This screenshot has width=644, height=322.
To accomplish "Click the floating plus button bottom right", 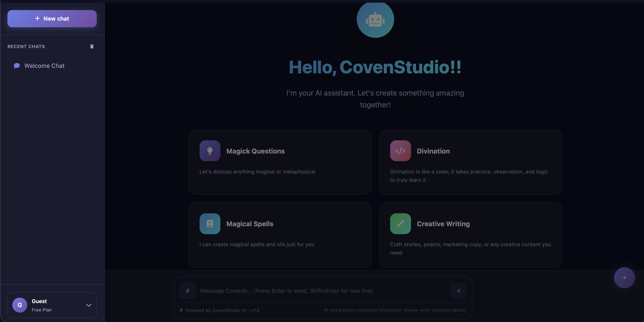I will (x=624, y=278).
